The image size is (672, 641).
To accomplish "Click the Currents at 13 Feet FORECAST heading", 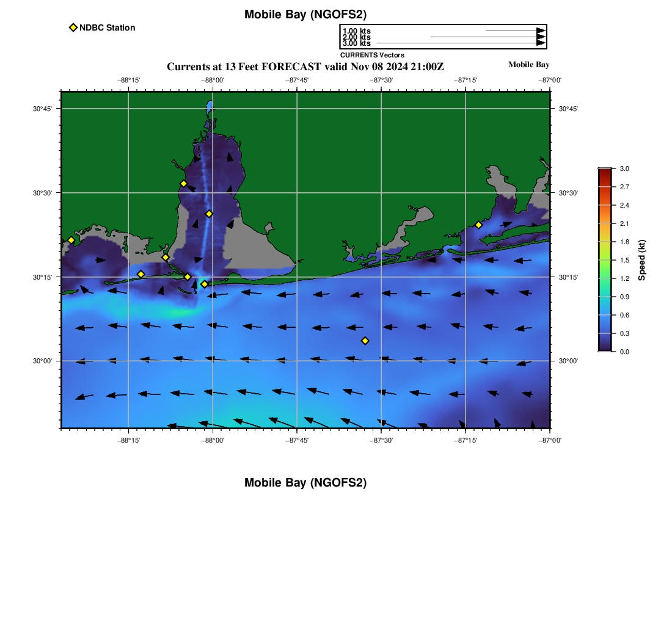I will point(305,67).
